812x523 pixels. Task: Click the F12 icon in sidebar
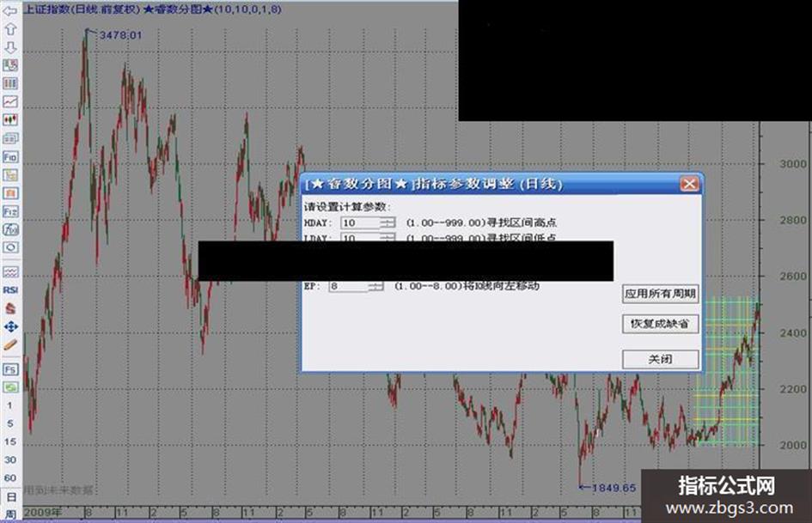coord(9,211)
